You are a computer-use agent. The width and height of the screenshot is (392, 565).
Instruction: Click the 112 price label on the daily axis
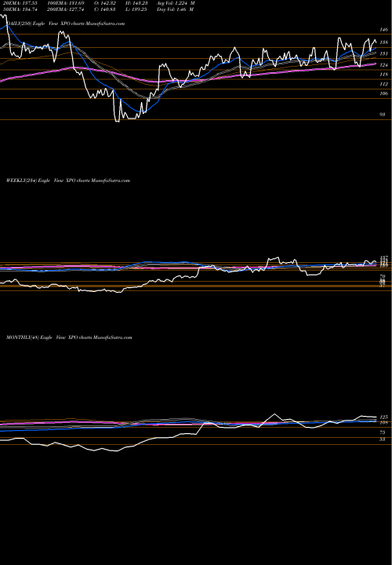point(384,84)
